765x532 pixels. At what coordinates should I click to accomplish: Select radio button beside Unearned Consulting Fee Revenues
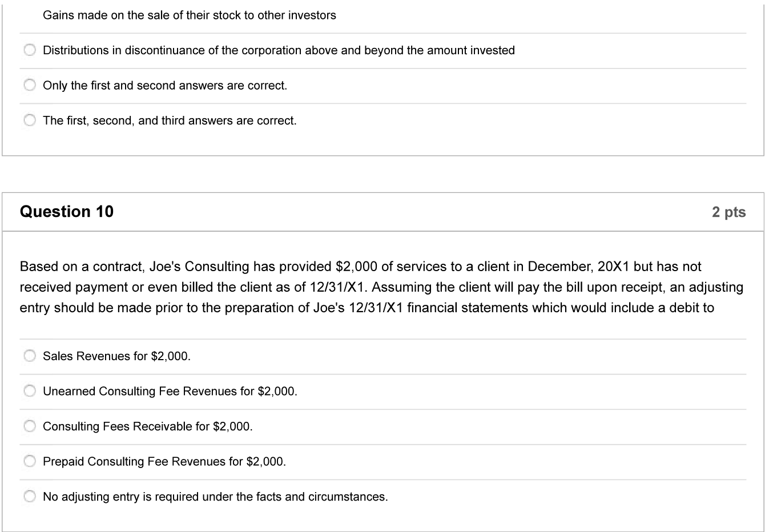(30, 391)
